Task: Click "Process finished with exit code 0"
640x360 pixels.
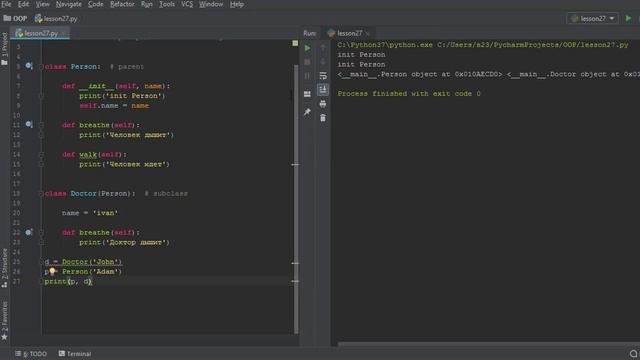Action: pos(409,93)
